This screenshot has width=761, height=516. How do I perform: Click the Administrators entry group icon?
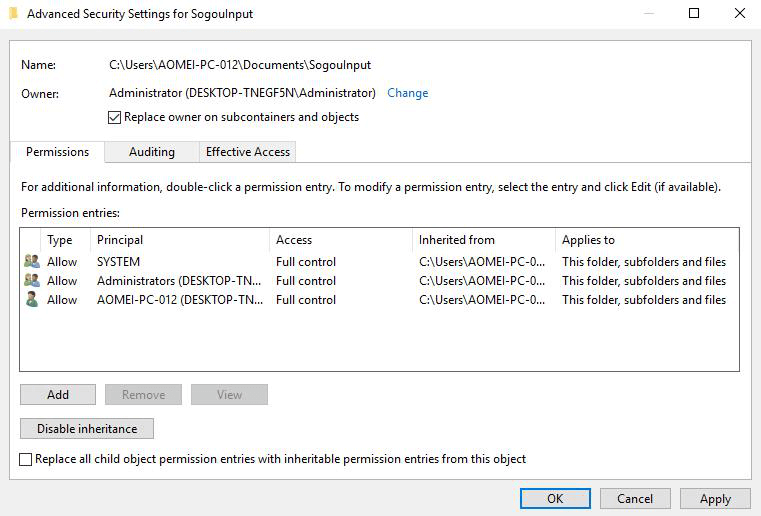pos(31,281)
